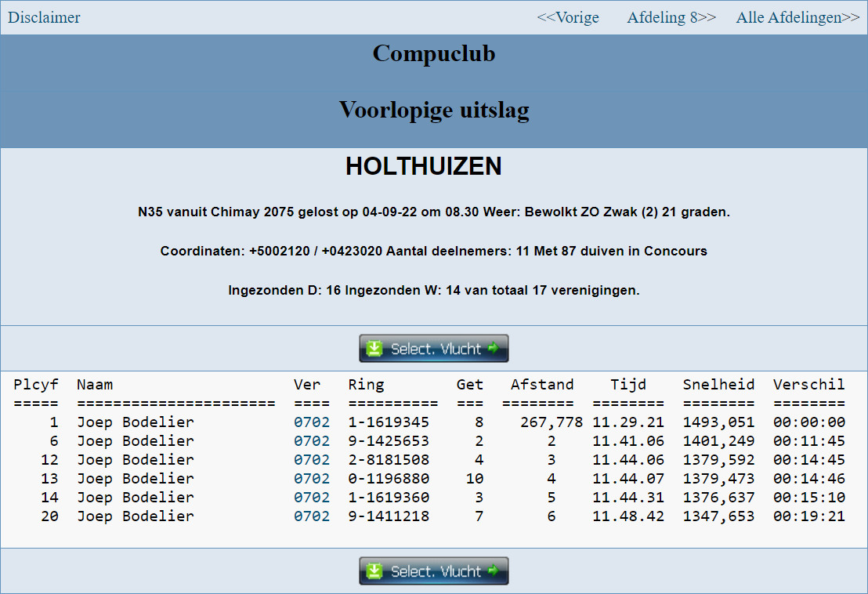Open the Alle Afdelingen>> link
This screenshot has width=868, height=594.
point(797,17)
